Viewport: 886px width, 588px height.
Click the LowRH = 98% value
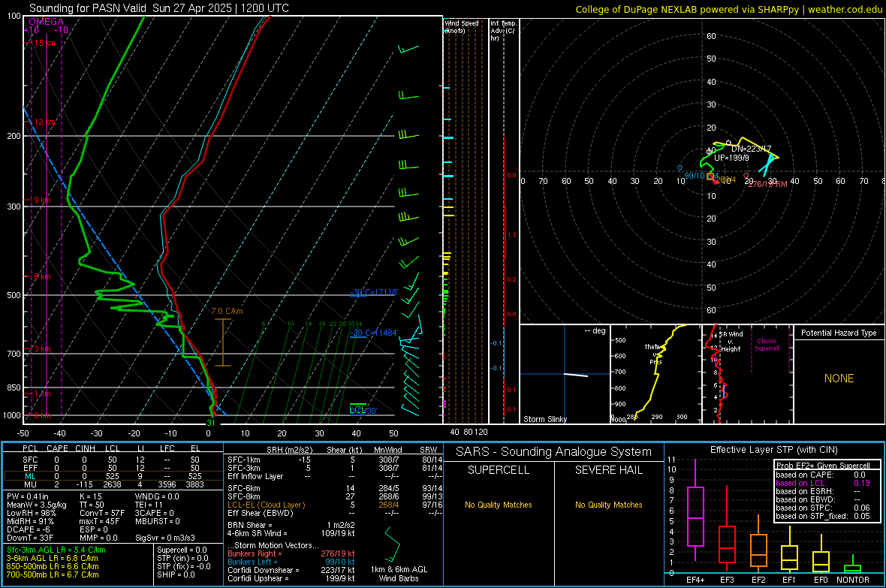click(32, 514)
